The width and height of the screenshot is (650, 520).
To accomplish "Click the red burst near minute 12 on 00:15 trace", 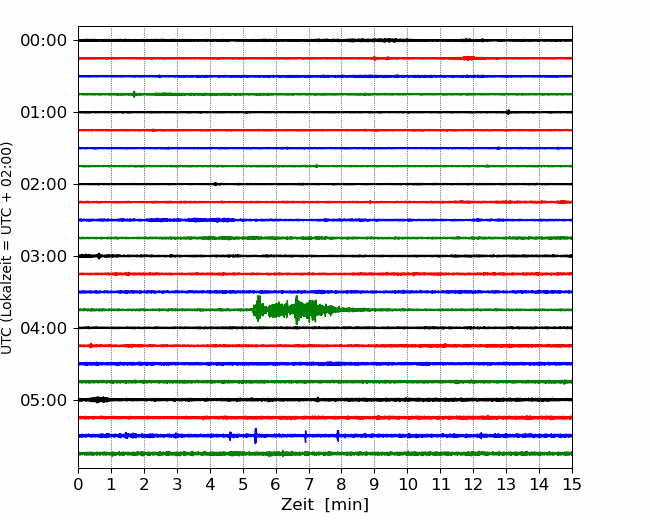I will [x=468, y=58].
